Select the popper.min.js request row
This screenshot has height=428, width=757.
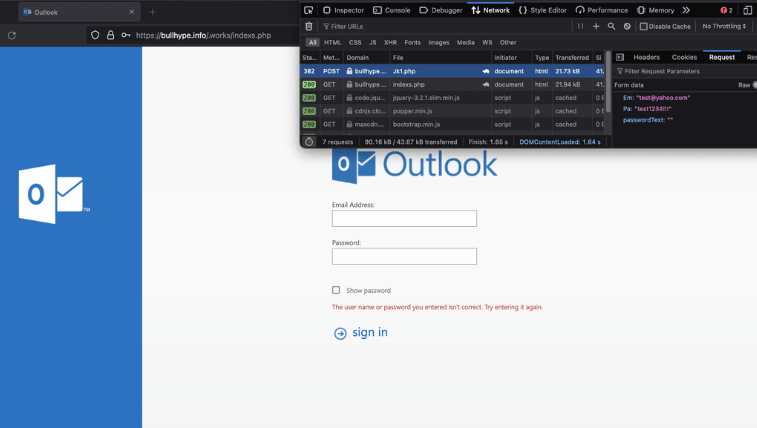point(452,111)
